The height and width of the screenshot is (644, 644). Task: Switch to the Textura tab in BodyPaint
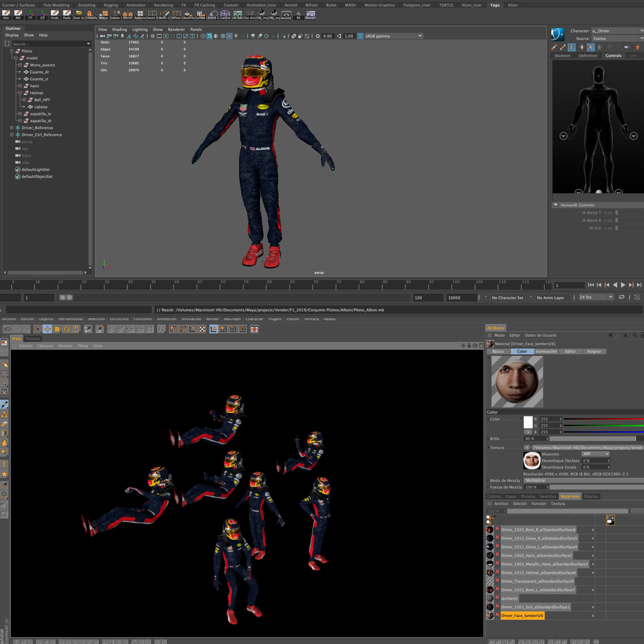point(32,339)
